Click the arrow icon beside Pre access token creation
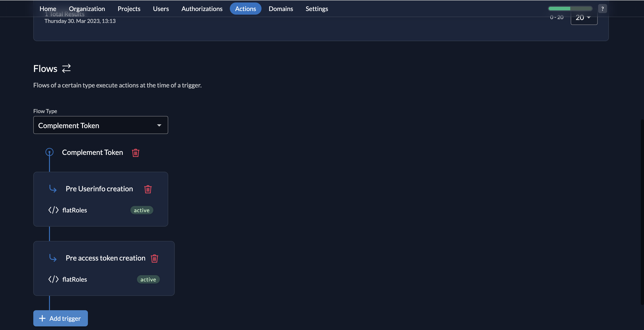644x330 pixels. (x=53, y=258)
